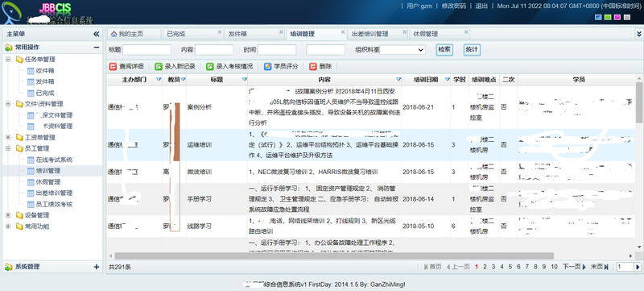644x291 pixels.
Task: Close the 已完成 tab
Action: (220, 31)
